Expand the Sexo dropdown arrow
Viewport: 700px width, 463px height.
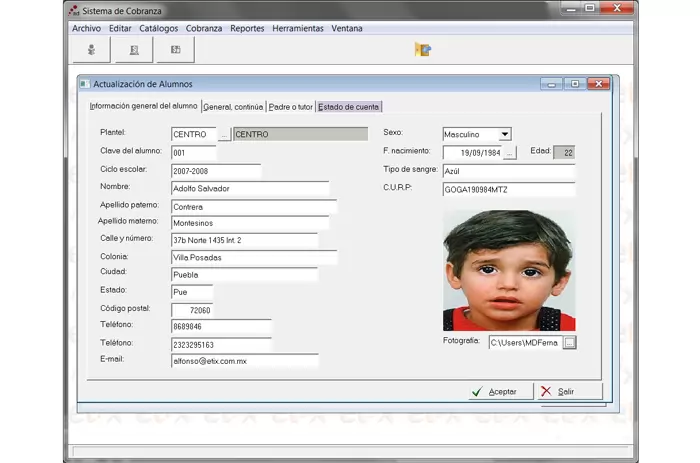(x=504, y=134)
